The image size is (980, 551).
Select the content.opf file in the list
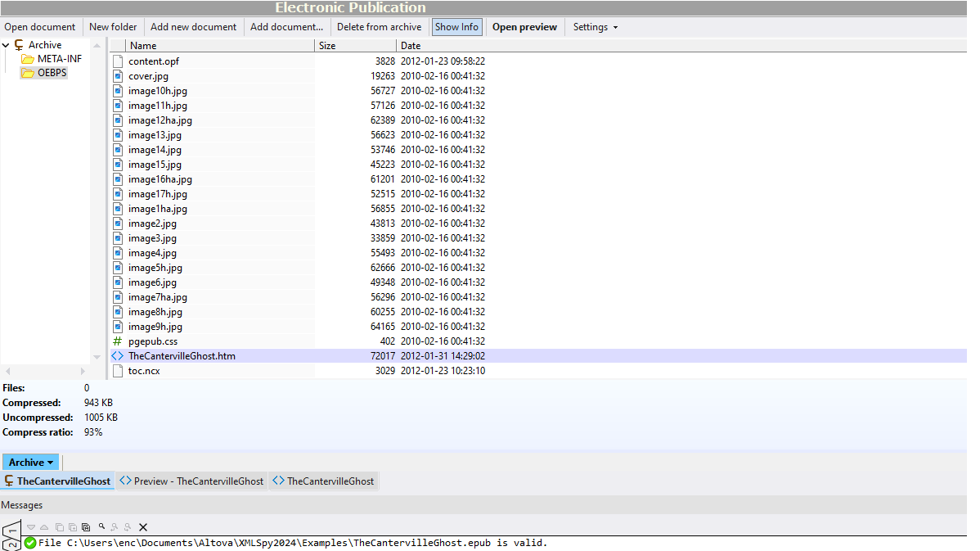(x=154, y=61)
